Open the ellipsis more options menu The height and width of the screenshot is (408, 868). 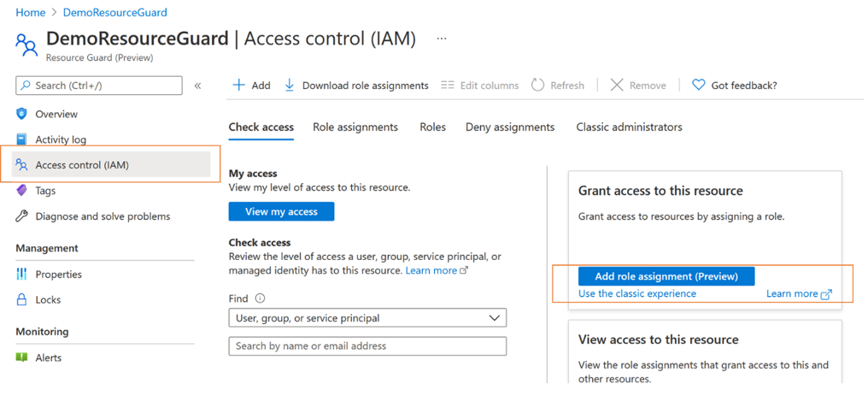[442, 38]
